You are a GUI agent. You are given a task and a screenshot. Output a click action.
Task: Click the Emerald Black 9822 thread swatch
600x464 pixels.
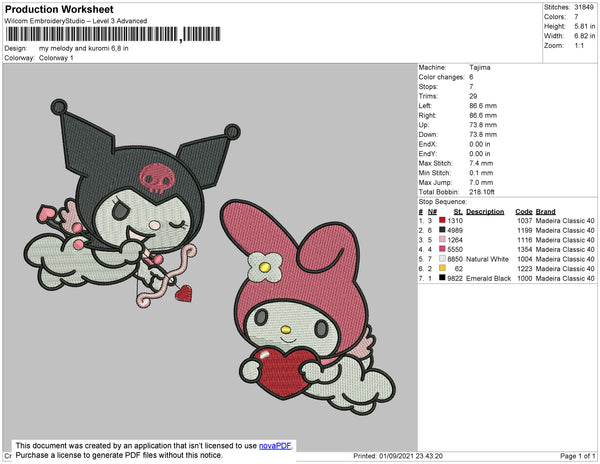[x=442, y=278]
